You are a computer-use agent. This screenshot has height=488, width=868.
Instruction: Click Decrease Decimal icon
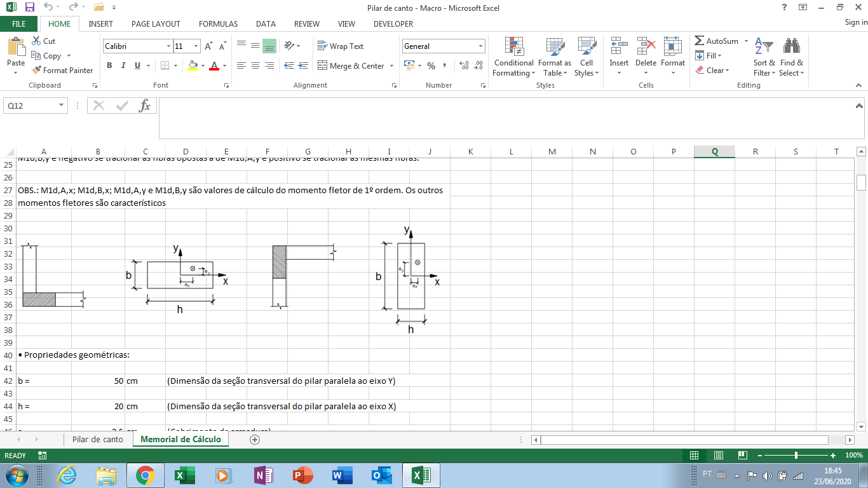[x=478, y=65]
